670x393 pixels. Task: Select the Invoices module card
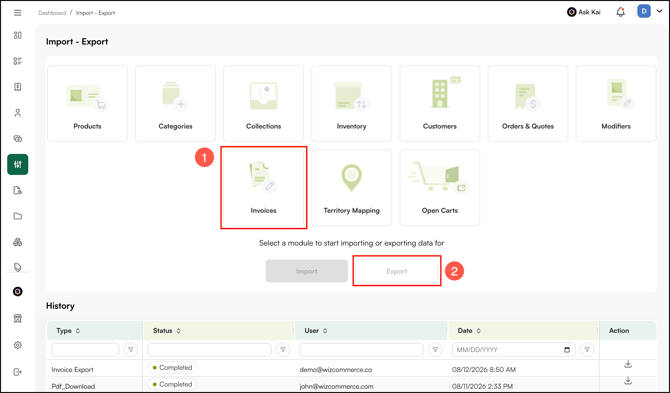[x=263, y=188]
